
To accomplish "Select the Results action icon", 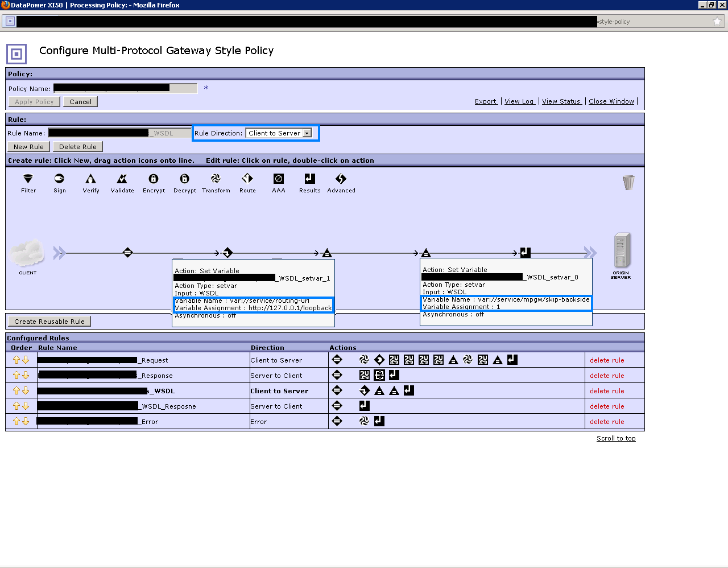I will click(x=309, y=179).
